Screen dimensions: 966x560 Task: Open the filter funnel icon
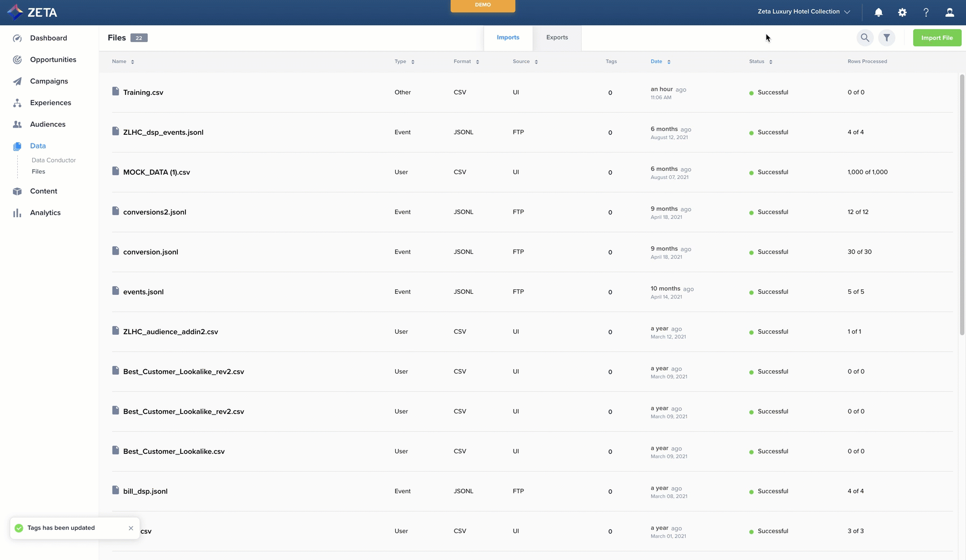(886, 38)
